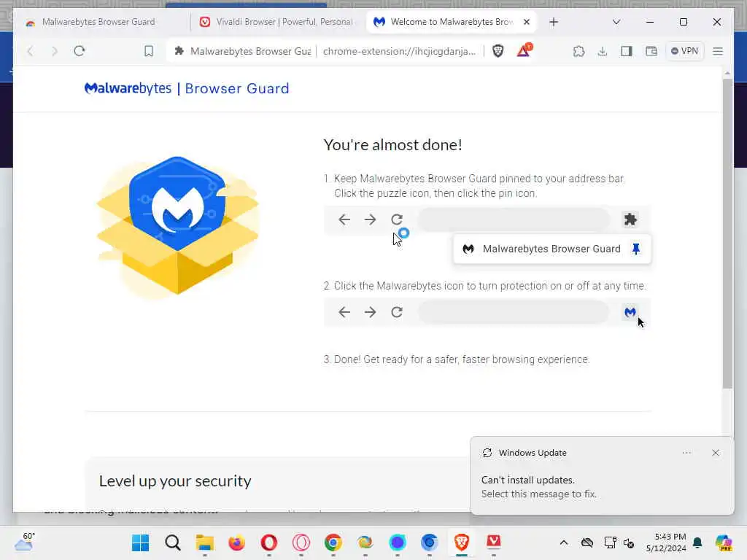The width and height of the screenshot is (747, 560).
Task: Click the pin icon beside Malwarebytes Browser Guard
Action: [x=636, y=249]
